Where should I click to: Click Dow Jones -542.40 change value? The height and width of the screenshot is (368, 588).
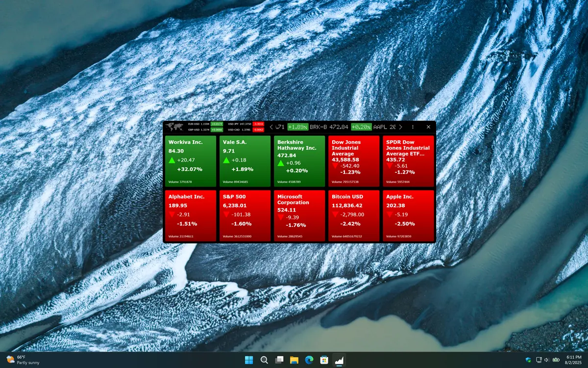pyautogui.click(x=350, y=166)
